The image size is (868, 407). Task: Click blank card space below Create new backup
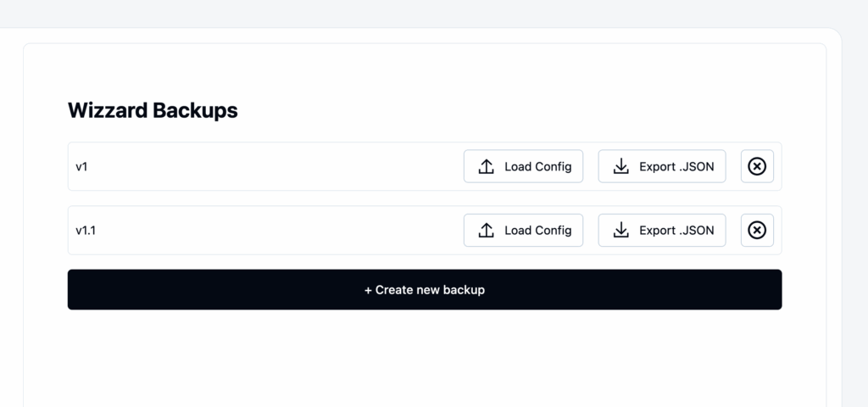click(424, 356)
